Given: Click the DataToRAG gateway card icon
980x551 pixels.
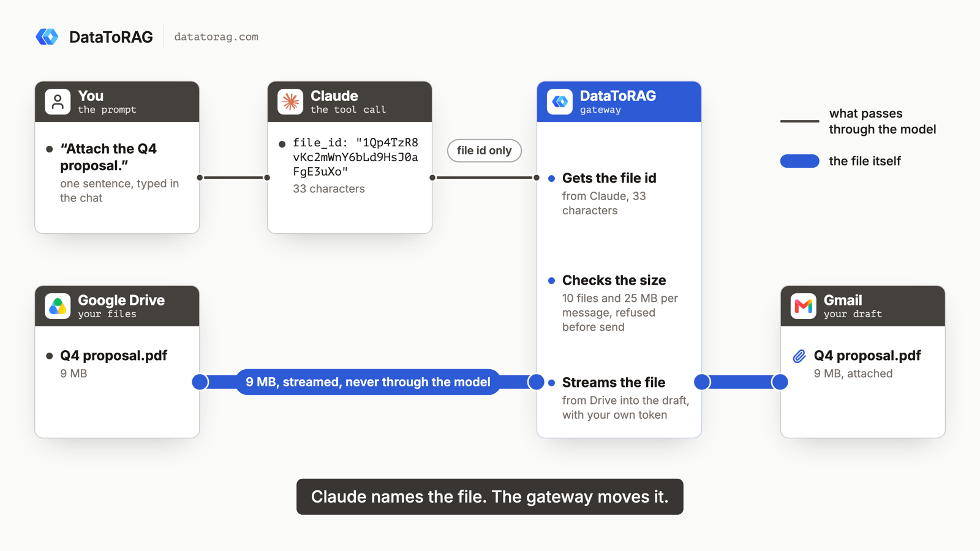Looking at the screenshot, I should click(560, 102).
